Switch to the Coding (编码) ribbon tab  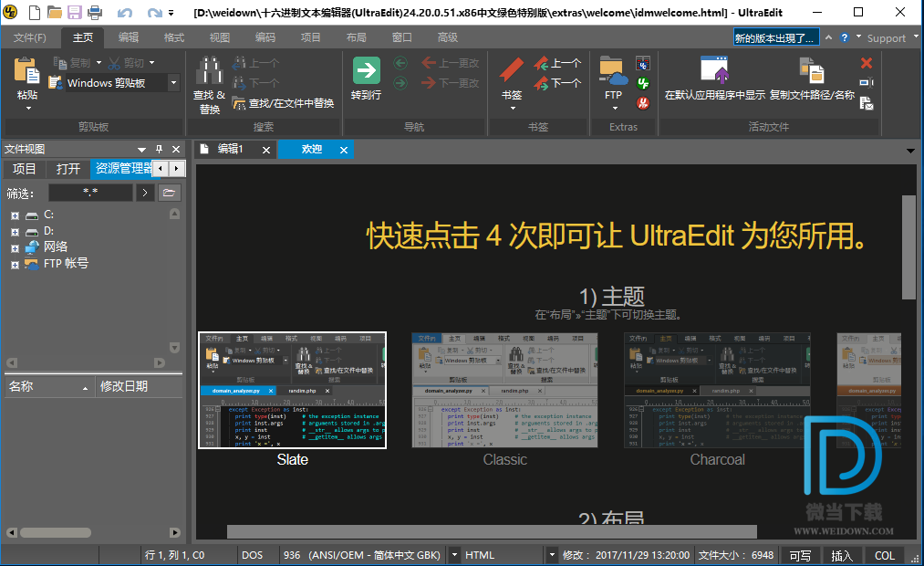tap(265, 37)
